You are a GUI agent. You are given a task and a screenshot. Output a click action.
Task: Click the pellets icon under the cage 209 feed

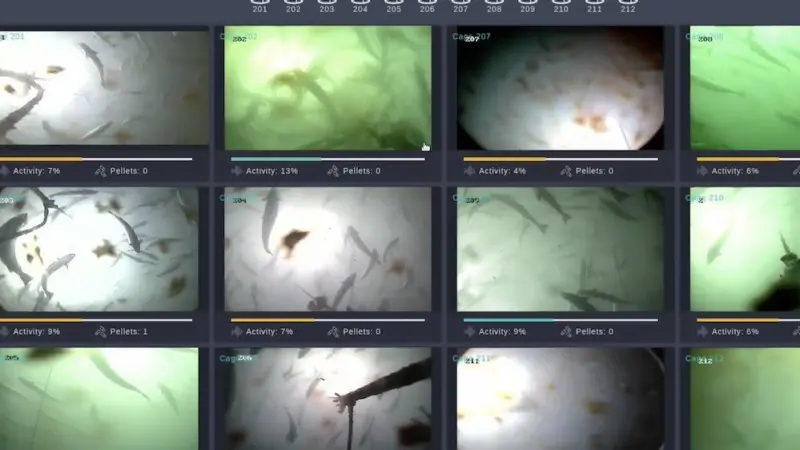[x=566, y=332]
